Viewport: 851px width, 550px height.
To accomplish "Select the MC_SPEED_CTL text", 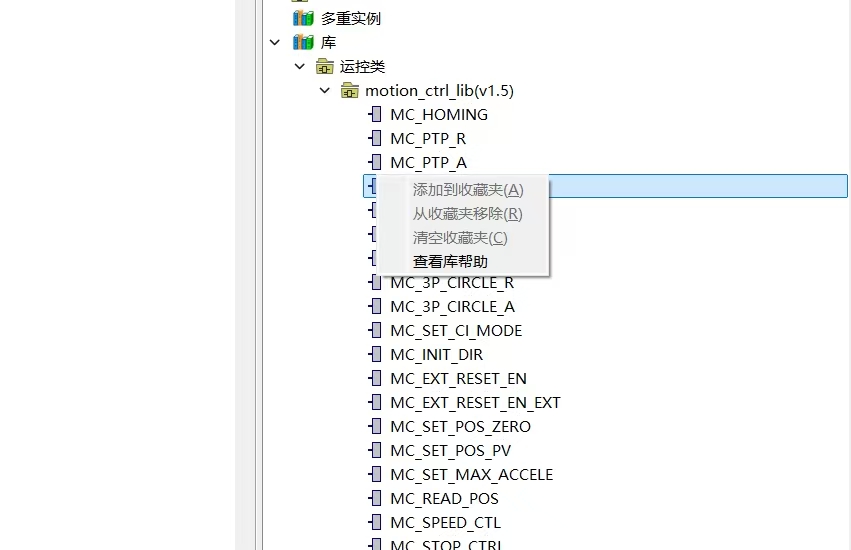I will 445,522.
